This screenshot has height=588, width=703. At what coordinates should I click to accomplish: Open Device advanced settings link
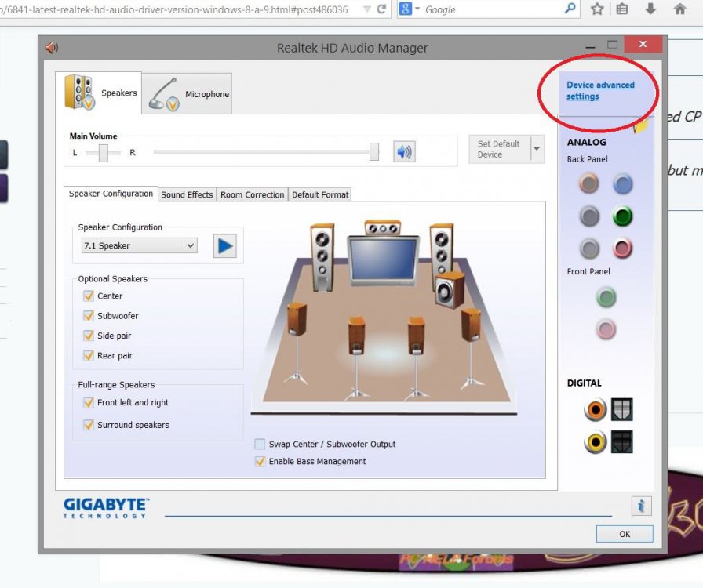(600, 90)
